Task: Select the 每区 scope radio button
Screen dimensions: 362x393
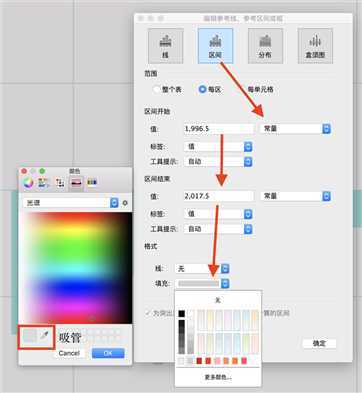Action: pos(202,89)
